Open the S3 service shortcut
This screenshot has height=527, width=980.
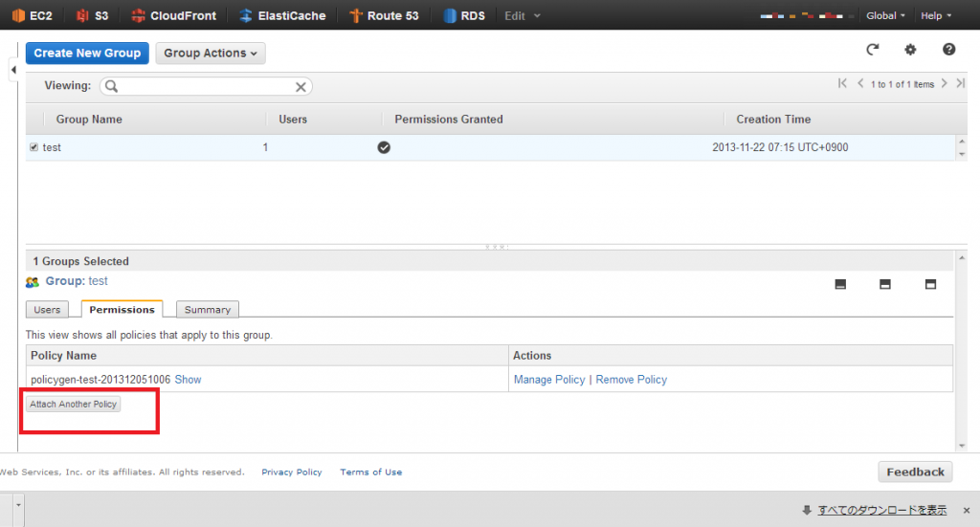coord(93,15)
